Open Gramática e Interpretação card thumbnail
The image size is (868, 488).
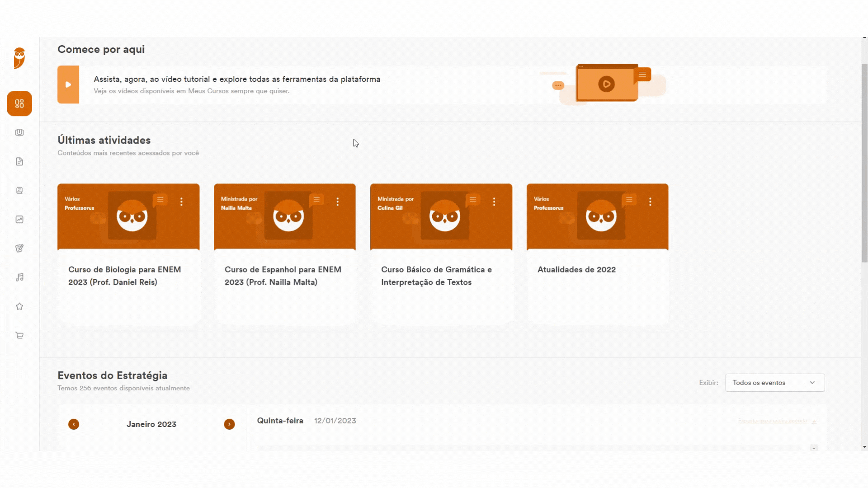click(441, 216)
